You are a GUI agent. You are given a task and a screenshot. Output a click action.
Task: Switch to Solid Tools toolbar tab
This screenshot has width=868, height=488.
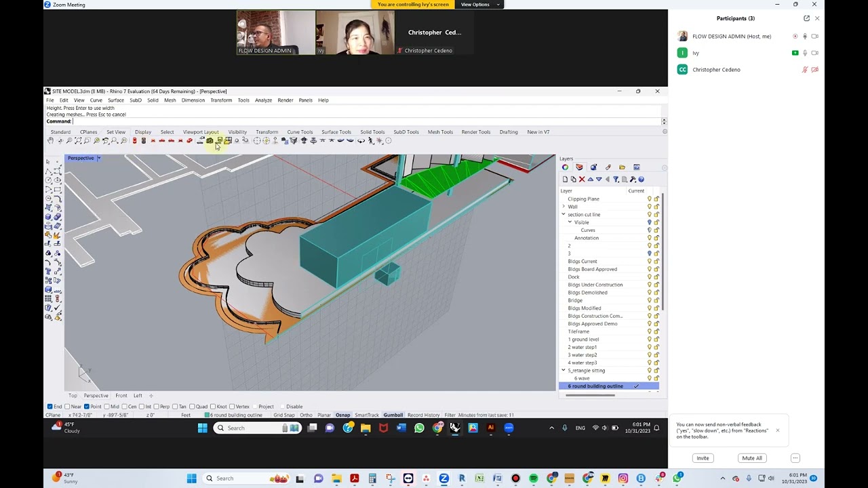(372, 132)
